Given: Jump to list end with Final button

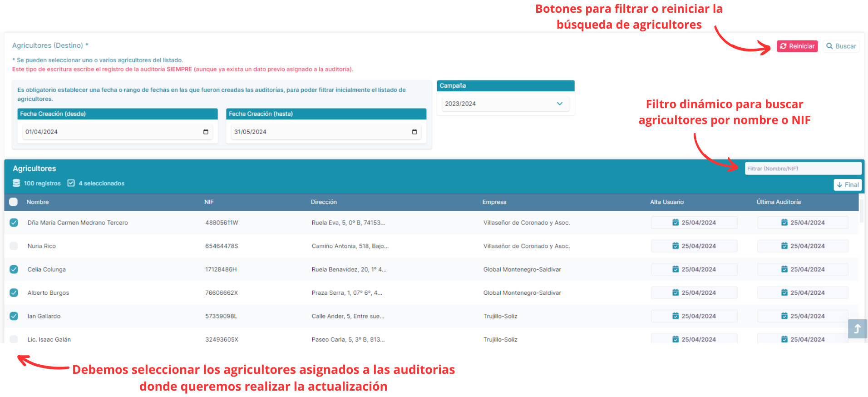Looking at the screenshot, I should (x=848, y=185).
